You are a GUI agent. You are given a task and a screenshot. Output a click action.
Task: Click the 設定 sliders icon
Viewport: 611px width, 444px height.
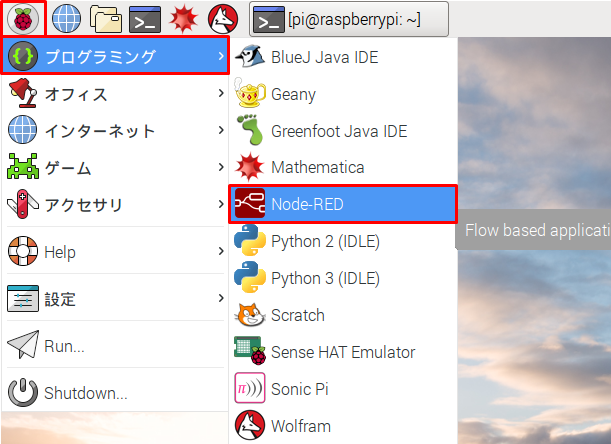click(23, 299)
